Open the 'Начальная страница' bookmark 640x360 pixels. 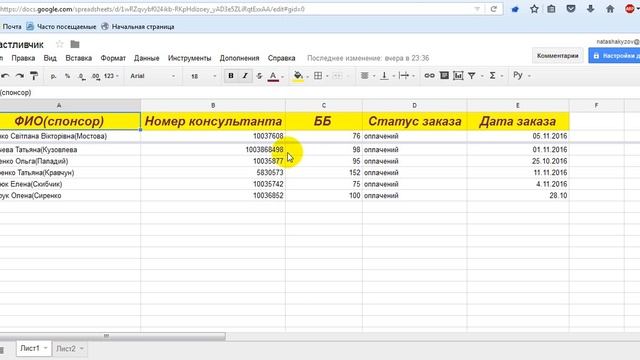coord(138,27)
